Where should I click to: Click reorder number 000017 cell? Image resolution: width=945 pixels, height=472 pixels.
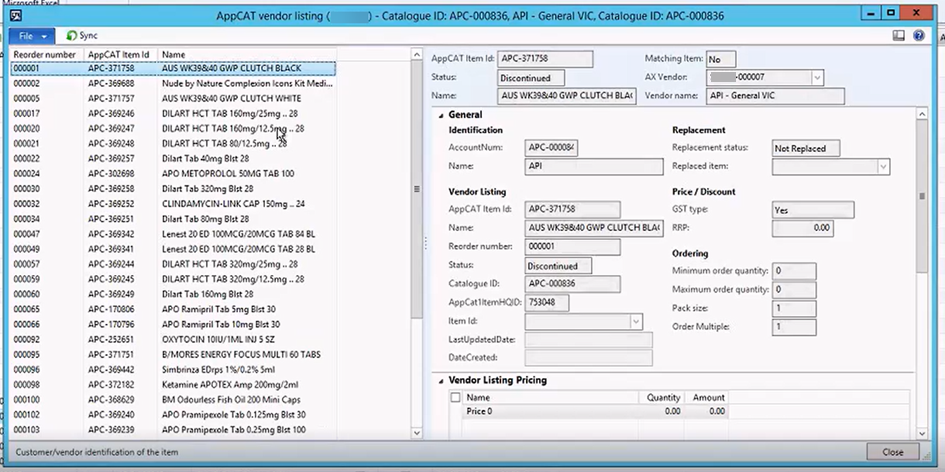pyautogui.click(x=47, y=113)
